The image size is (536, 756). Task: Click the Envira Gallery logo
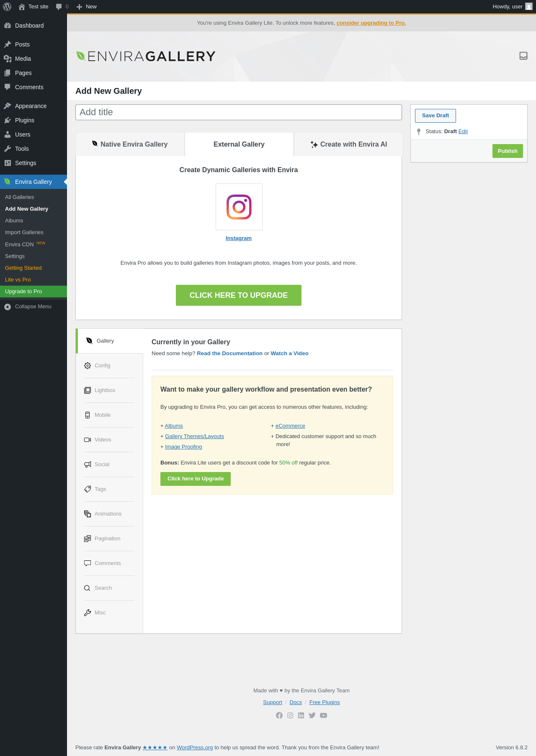146,56
